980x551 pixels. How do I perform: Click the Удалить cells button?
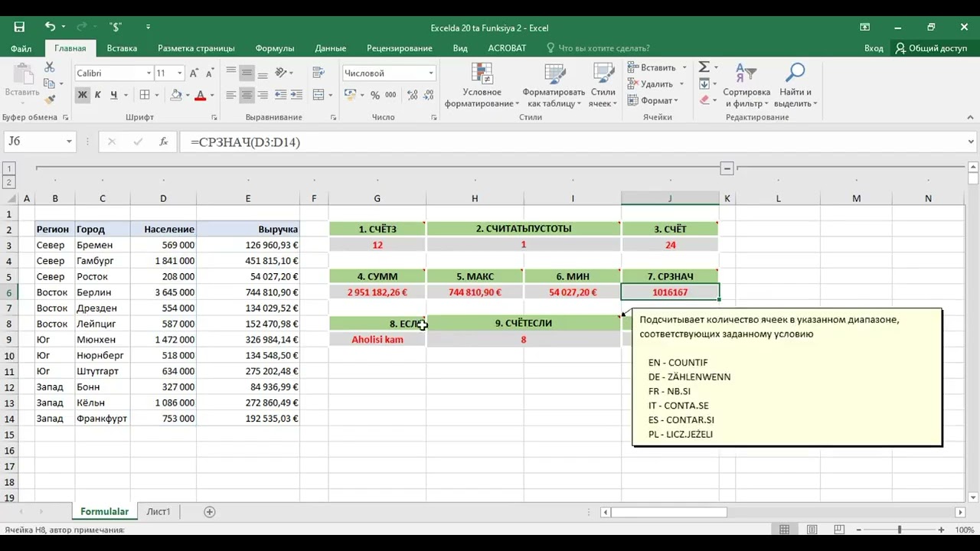point(650,84)
